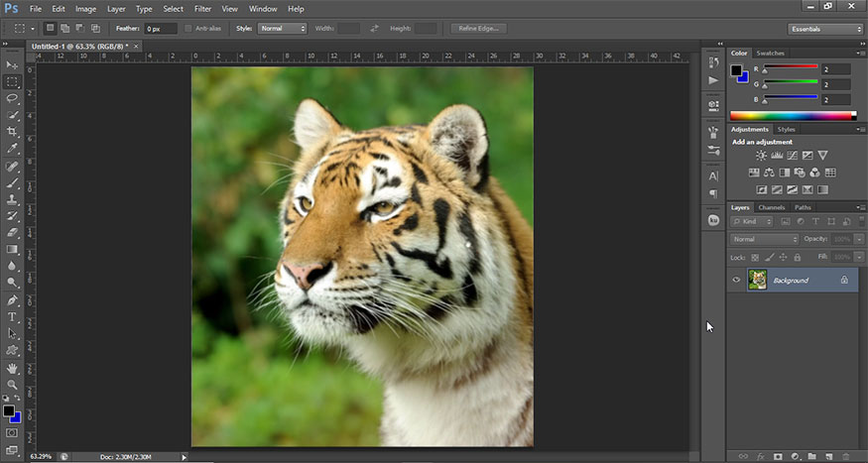Open the Layers panel flyout menu
The image size is (868, 463).
860,207
